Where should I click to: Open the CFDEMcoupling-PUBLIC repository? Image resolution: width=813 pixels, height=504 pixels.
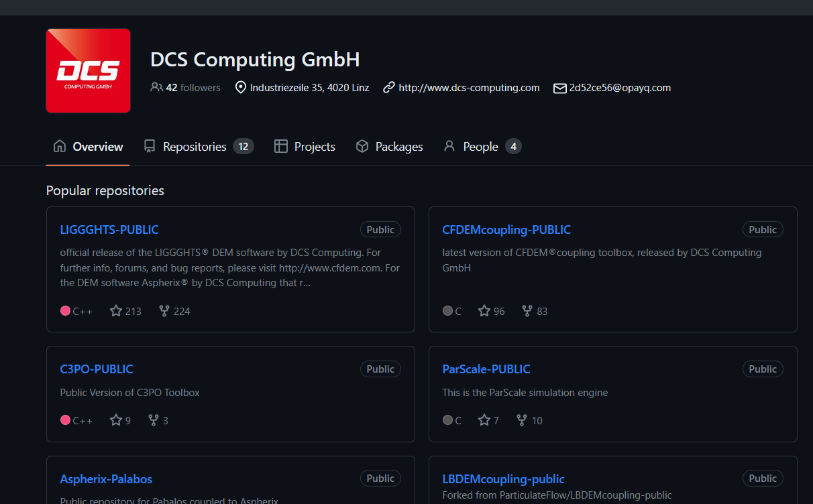point(506,230)
